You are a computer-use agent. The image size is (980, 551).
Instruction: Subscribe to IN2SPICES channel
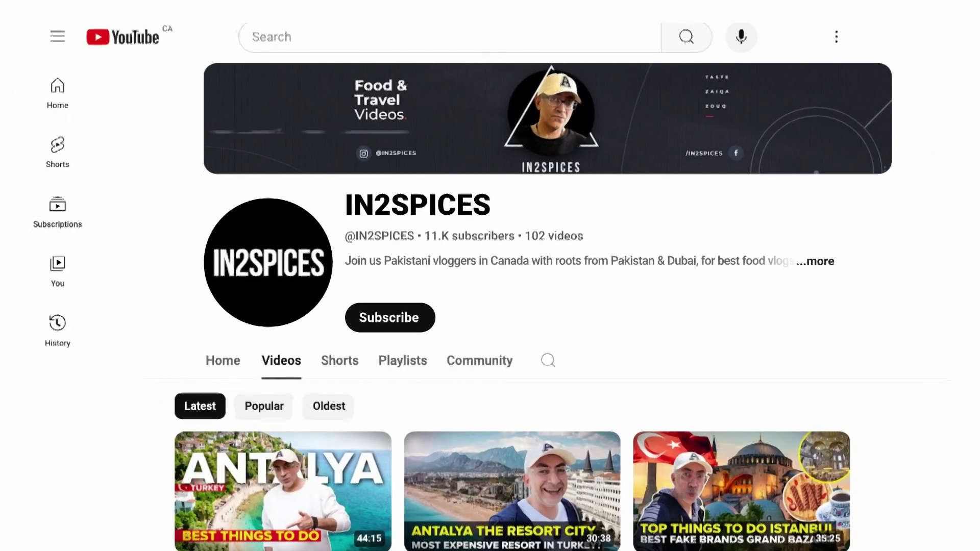point(389,317)
